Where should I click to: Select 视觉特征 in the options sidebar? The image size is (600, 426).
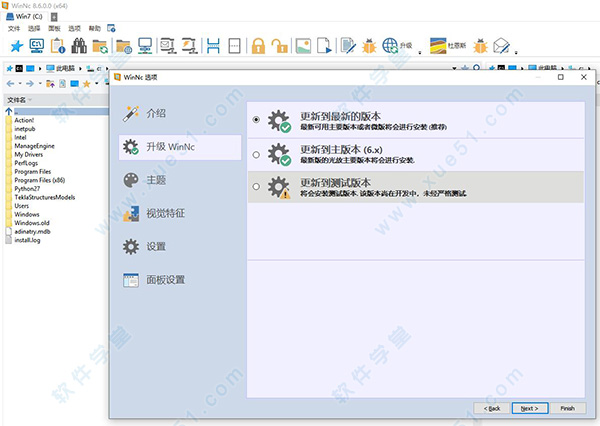(180, 213)
